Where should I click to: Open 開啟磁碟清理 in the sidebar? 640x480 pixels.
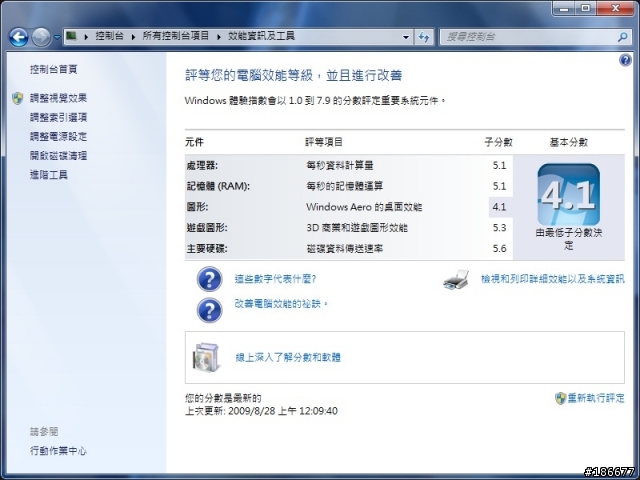(58, 156)
